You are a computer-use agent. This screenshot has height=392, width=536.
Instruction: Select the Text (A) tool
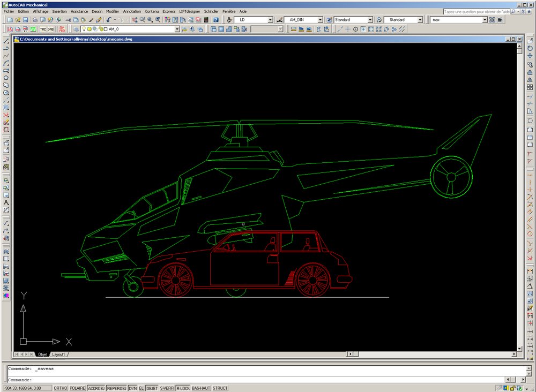point(6,202)
